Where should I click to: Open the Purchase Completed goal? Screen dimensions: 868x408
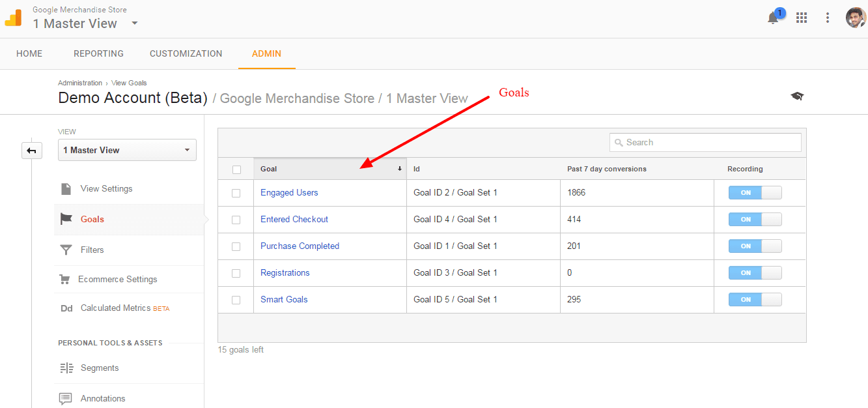click(x=300, y=246)
